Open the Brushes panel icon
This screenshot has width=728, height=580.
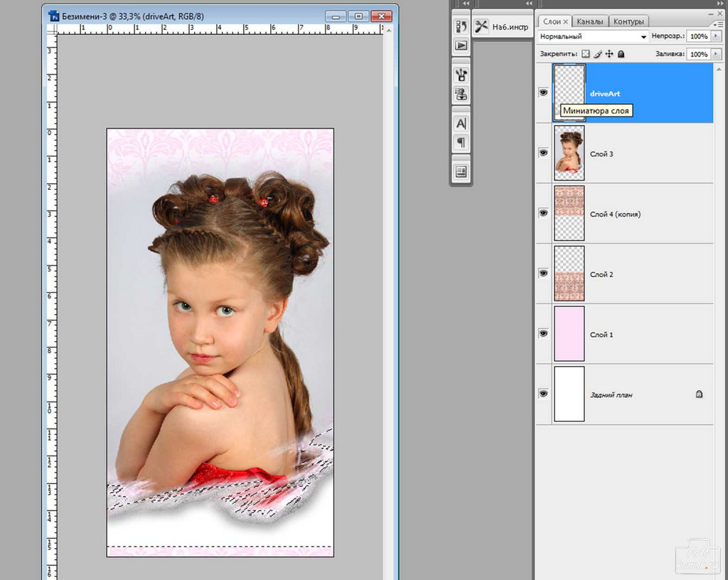461,75
